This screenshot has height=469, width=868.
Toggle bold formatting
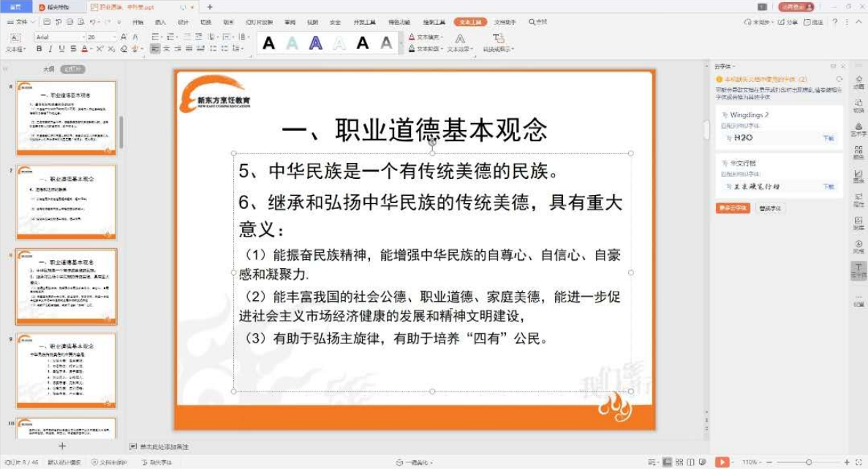pyautogui.click(x=39, y=49)
